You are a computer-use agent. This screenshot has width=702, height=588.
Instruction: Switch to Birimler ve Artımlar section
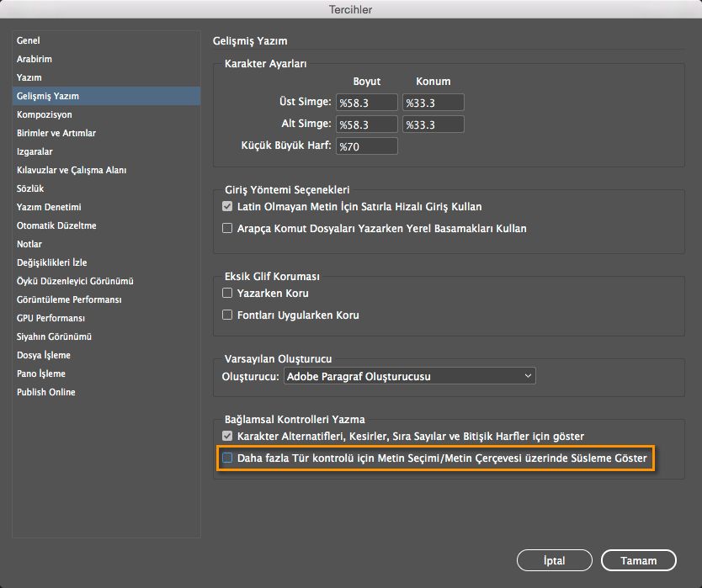(x=56, y=133)
